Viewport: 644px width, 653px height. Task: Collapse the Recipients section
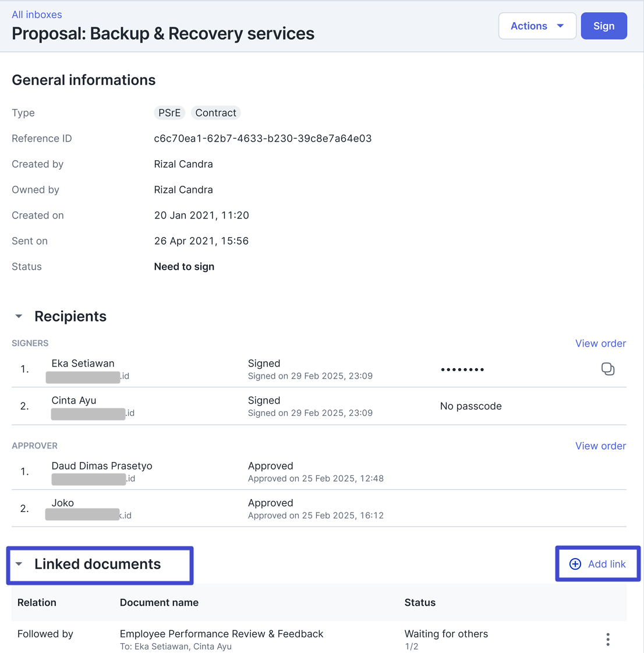point(19,316)
